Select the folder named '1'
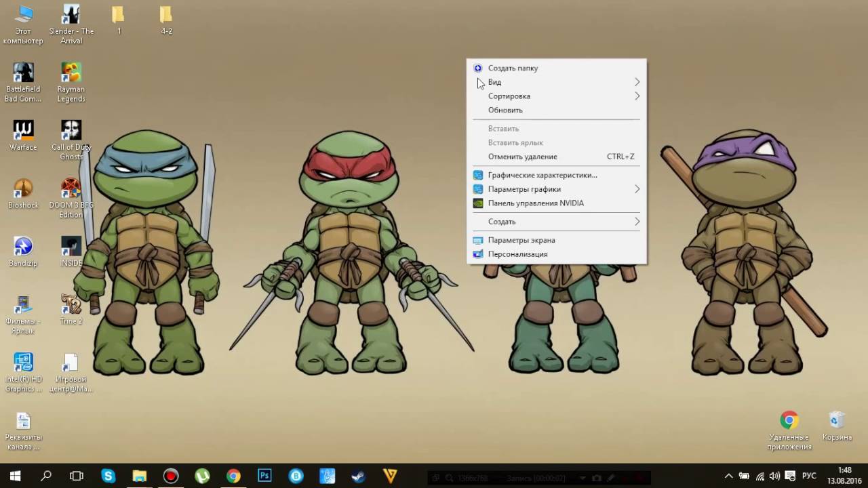Screen dimensions: 868x488 [x=119, y=20]
